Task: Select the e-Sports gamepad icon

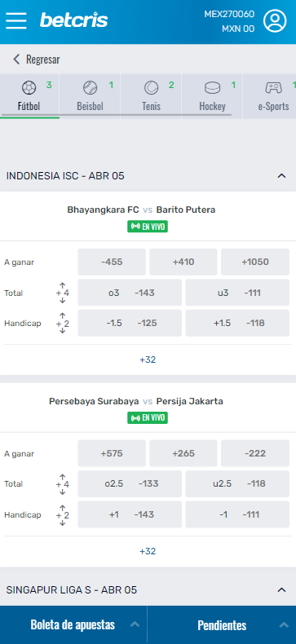Action: point(273,87)
